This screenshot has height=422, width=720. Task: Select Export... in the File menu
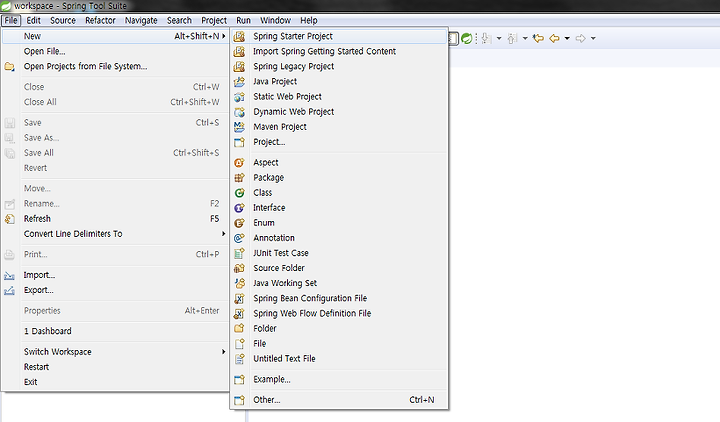[x=115, y=290]
